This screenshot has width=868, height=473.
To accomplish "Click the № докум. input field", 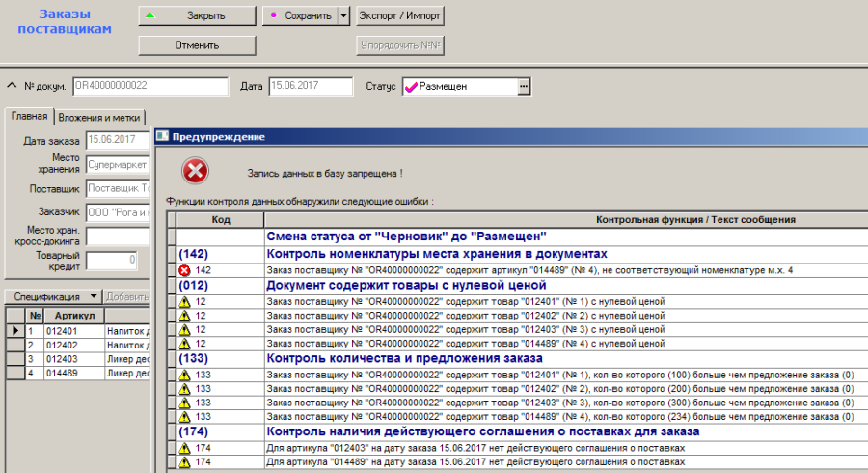I will click(150, 86).
